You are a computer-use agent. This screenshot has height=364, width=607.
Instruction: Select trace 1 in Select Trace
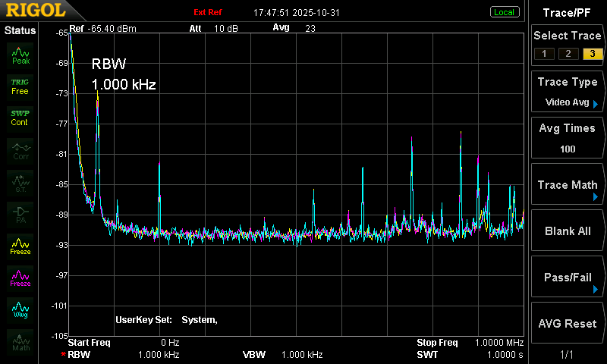[x=544, y=54]
